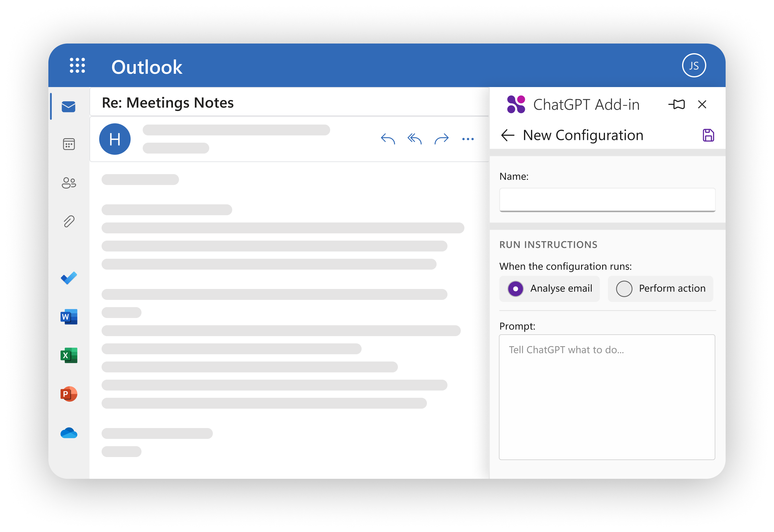Save the new configuration
The image size is (774, 532).
pos(709,135)
